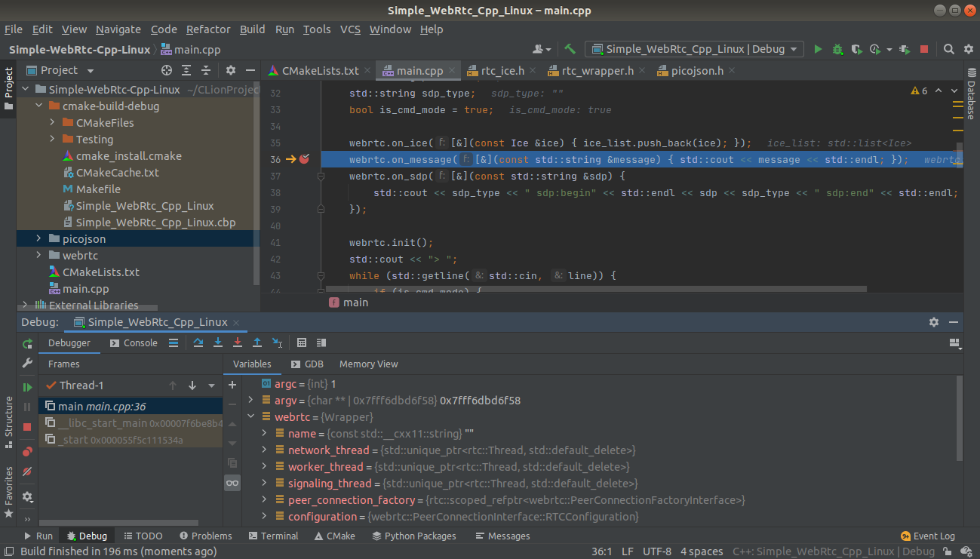Open the VCS menu

coord(350,29)
